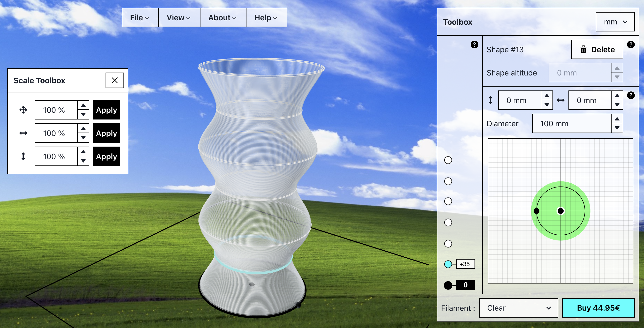Click the vertical scale percentage field
644x328 pixels.
coord(56,157)
